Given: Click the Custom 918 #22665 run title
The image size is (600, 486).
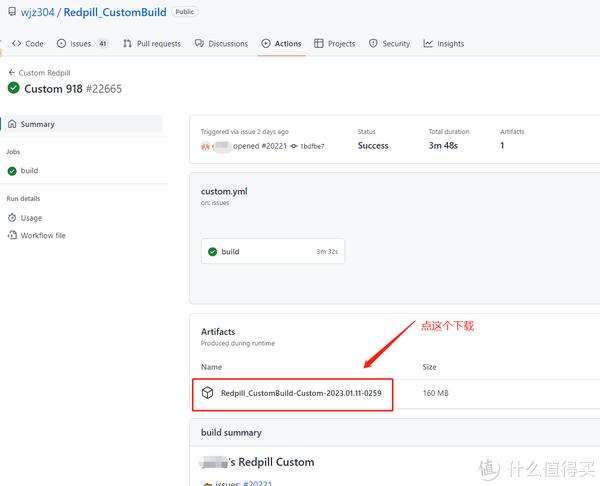Looking at the screenshot, I should [x=73, y=89].
